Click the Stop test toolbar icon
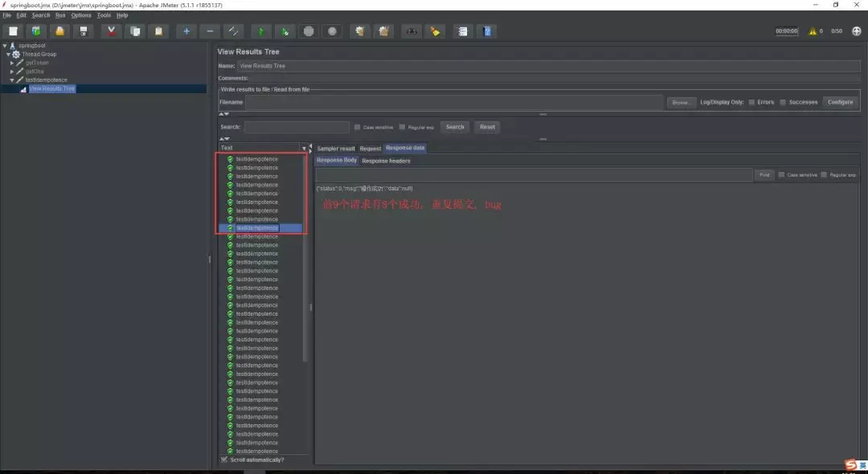This screenshot has width=868, height=474. (x=309, y=31)
